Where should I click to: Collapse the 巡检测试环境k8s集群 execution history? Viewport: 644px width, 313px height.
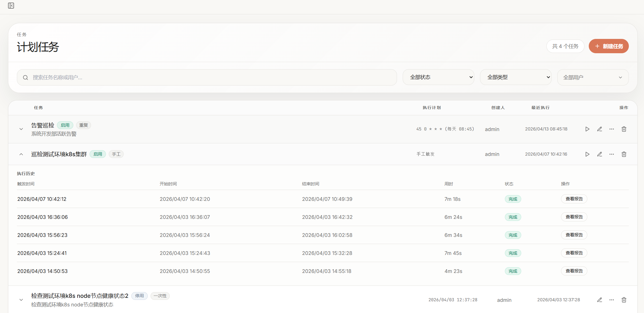point(21,154)
